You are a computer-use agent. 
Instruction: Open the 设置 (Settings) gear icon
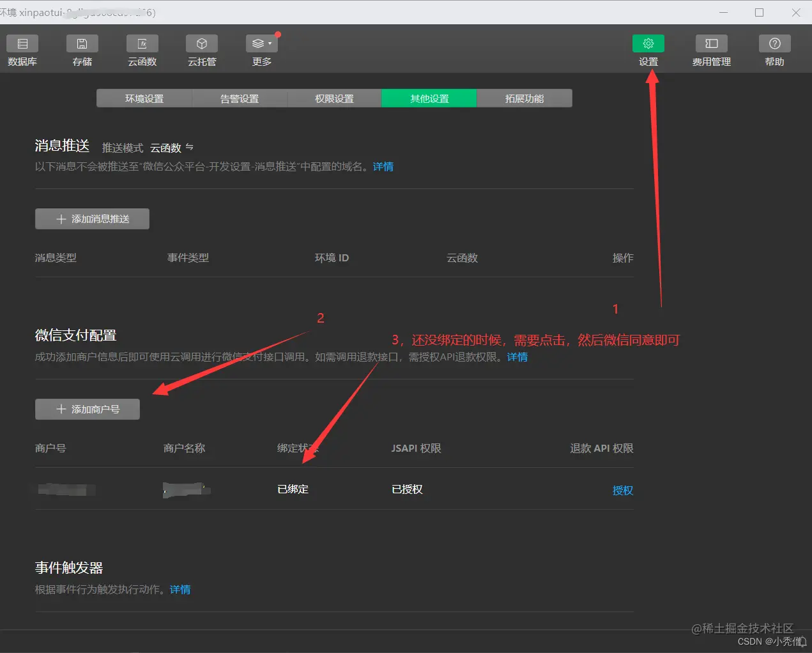click(648, 43)
